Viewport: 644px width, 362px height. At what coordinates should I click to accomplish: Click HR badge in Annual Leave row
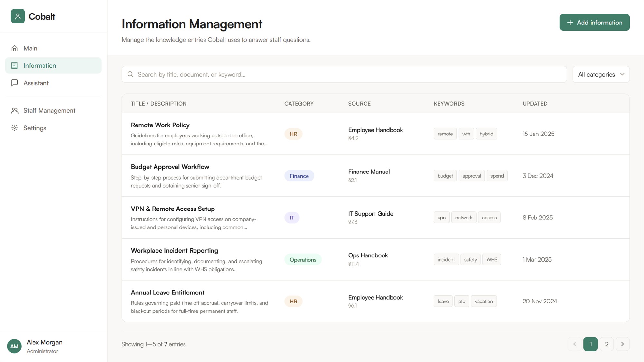293,301
